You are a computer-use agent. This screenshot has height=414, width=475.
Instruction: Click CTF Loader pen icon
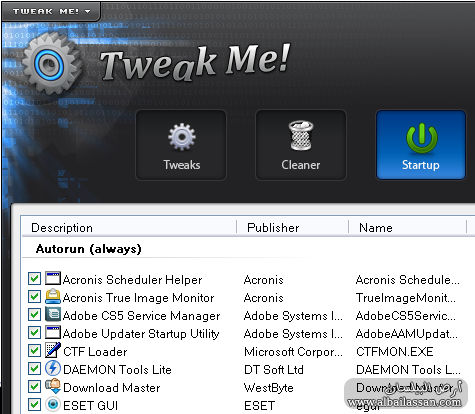pyautogui.click(x=53, y=350)
